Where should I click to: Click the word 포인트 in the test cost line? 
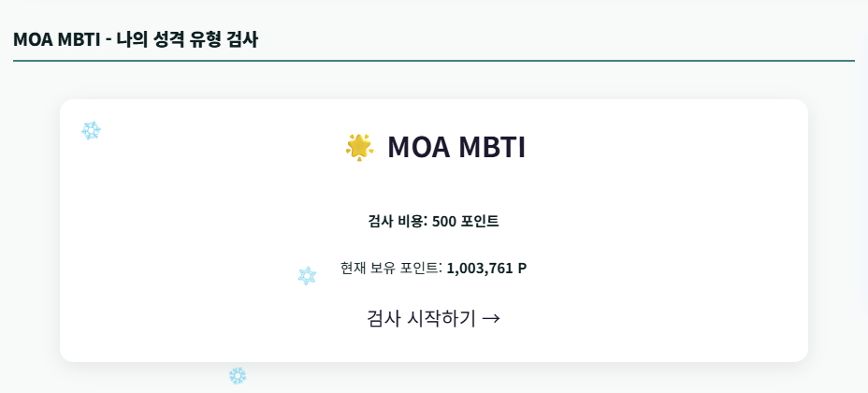click(480, 221)
